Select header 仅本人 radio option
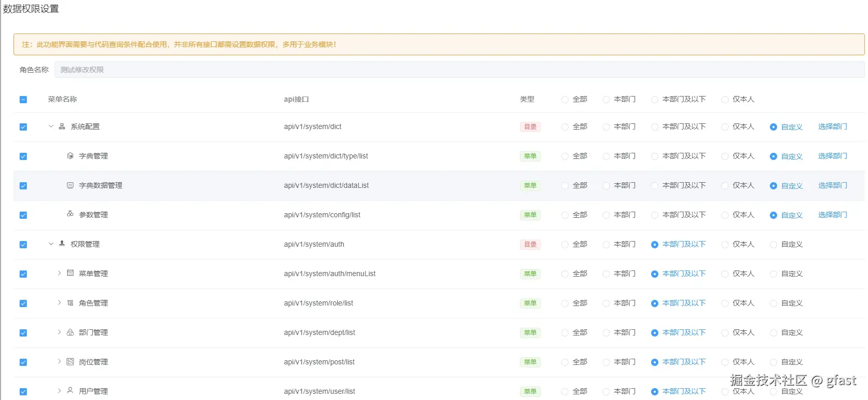868x400 pixels. (x=725, y=100)
